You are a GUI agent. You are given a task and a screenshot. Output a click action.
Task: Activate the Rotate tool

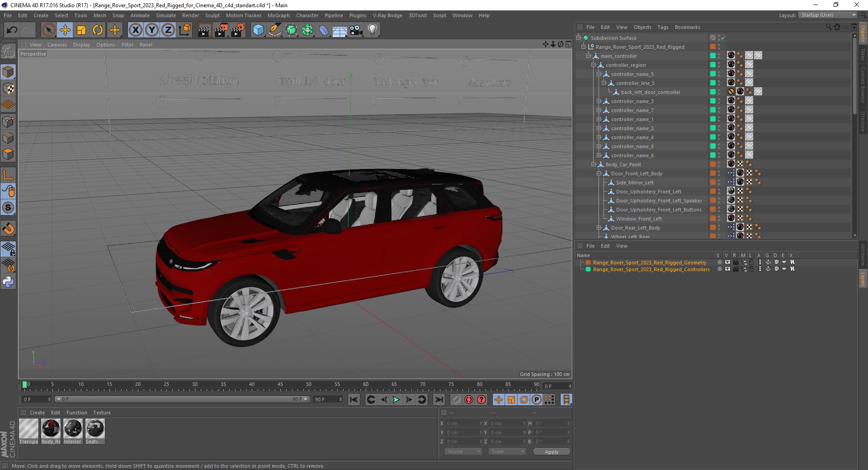[x=98, y=30]
